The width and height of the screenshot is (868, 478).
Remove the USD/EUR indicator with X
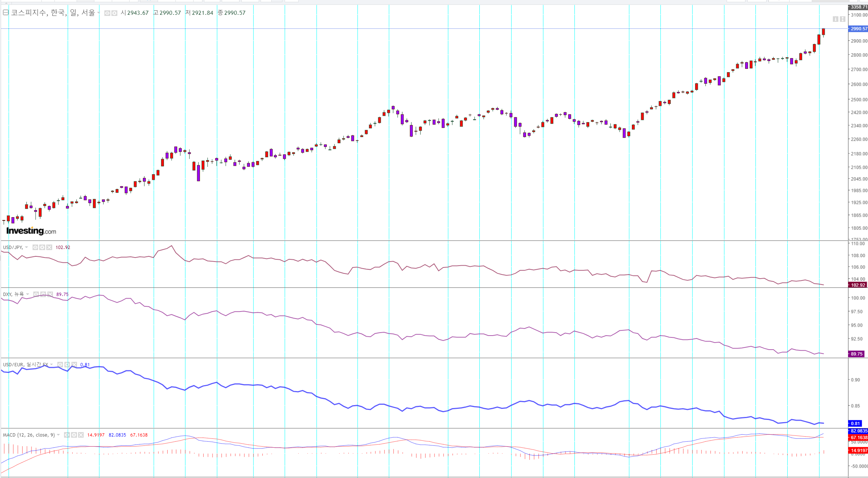pos(74,365)
